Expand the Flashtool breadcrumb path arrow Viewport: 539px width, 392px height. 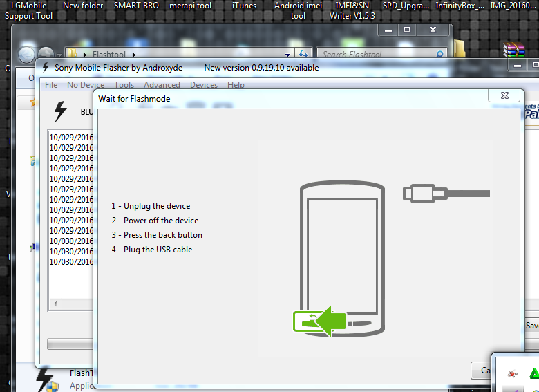133,55
